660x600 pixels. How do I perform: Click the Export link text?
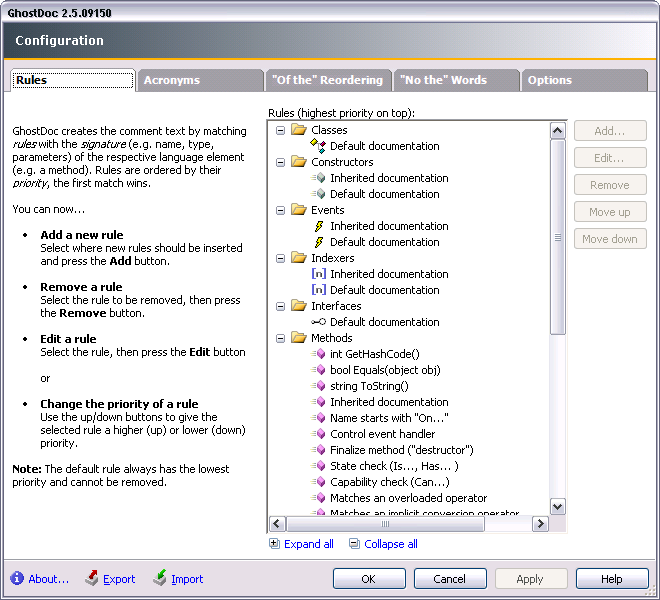tap(119, 579)
